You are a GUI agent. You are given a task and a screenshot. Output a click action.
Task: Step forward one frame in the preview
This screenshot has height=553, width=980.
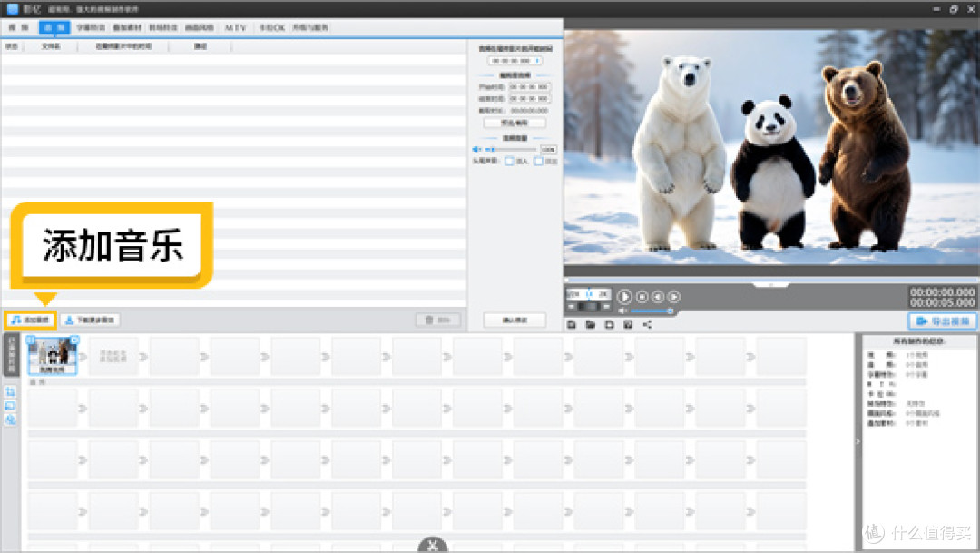pos(673,297)
